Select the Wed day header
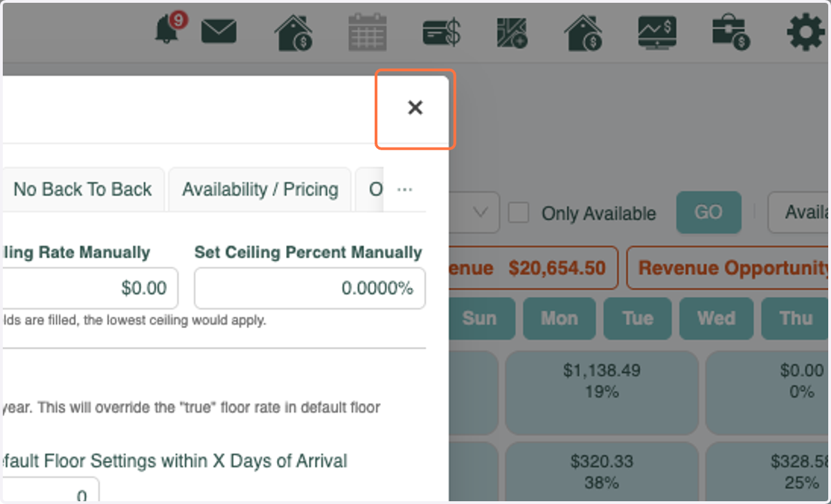The image size is (831, 504). pos(716,318)
